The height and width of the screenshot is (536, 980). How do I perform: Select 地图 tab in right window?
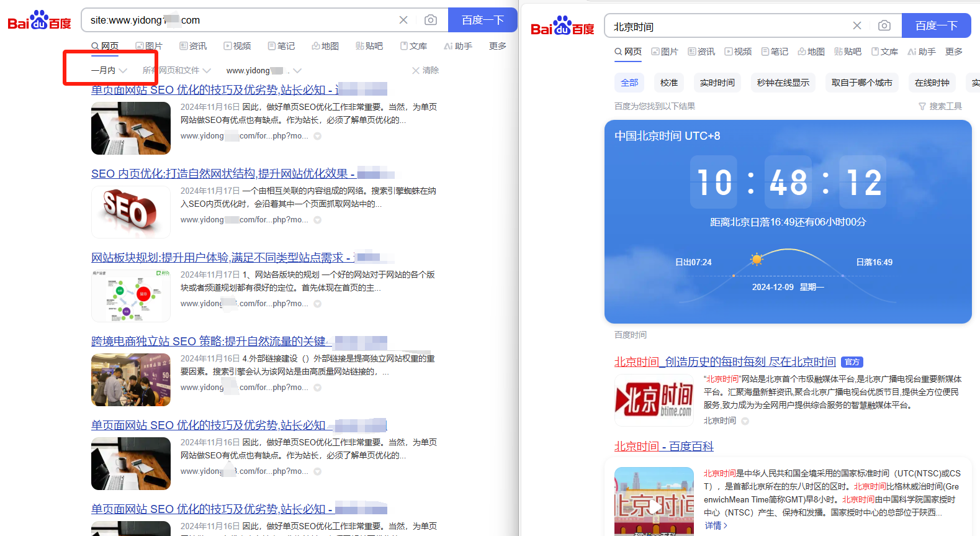coord(811,52)
